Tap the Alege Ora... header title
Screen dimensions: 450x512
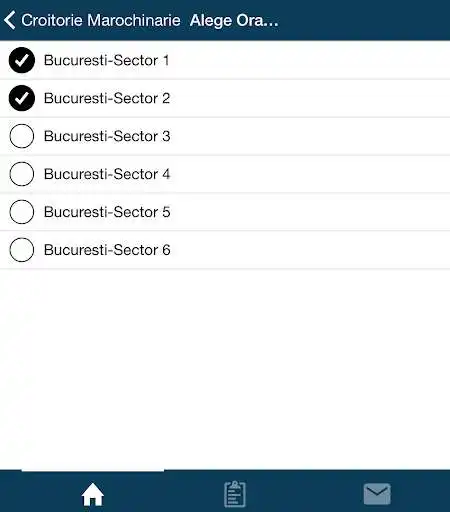(x=234, y=21)
